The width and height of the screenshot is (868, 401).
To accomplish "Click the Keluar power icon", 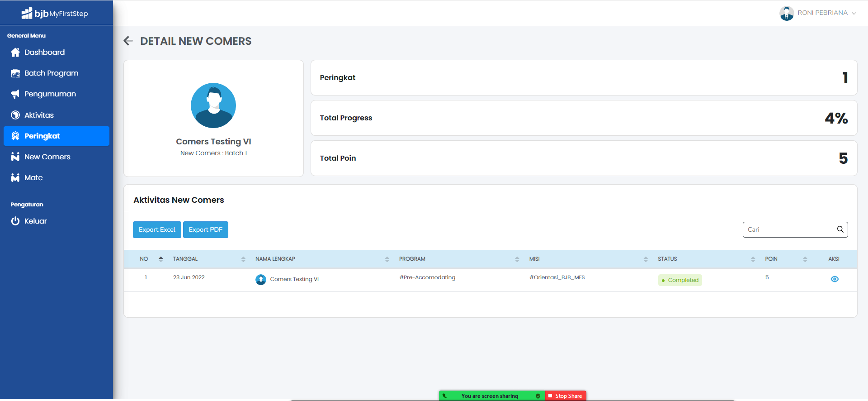I will point(15,221).
